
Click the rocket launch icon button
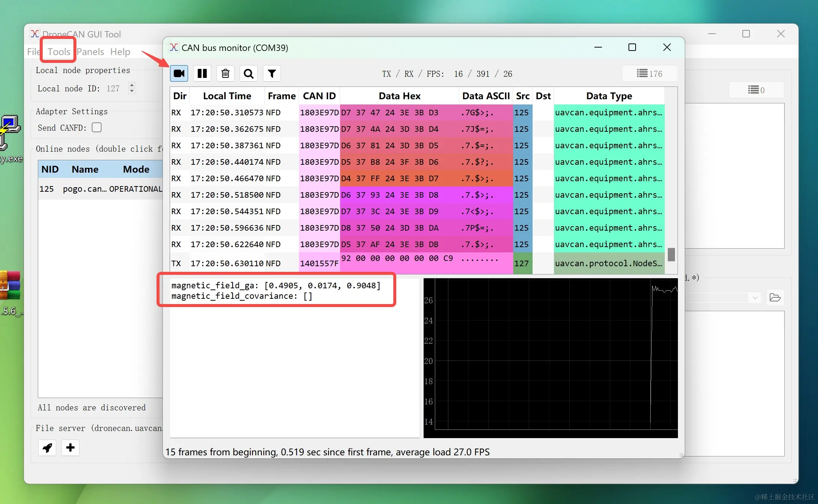tap(47, 447)
